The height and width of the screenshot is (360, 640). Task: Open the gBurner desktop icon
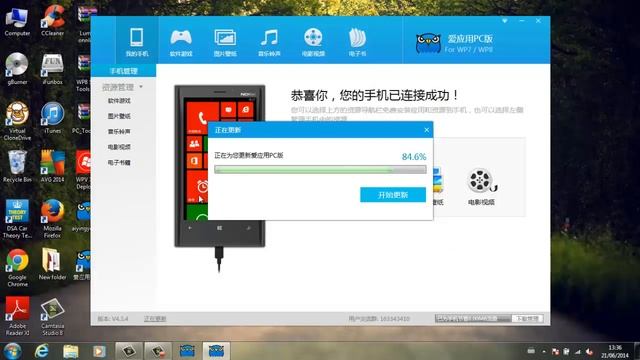pos(17,69)
